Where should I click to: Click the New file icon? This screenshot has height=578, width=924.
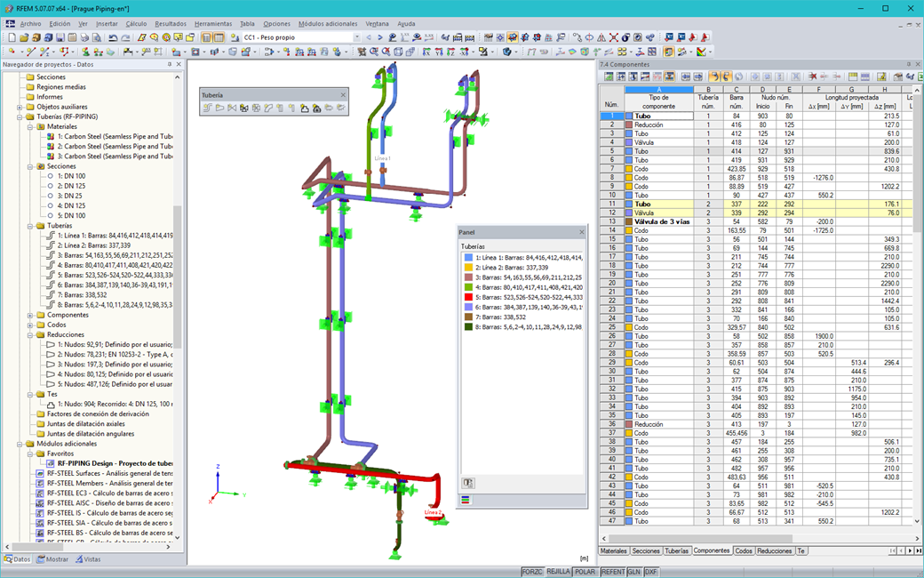tap(12, 37)
